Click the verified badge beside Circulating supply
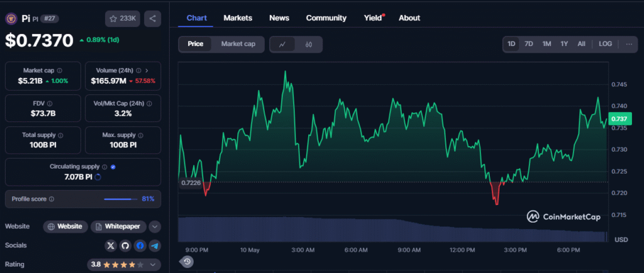The height and width of the screenshot is (273, 644). tap(113, 167)
